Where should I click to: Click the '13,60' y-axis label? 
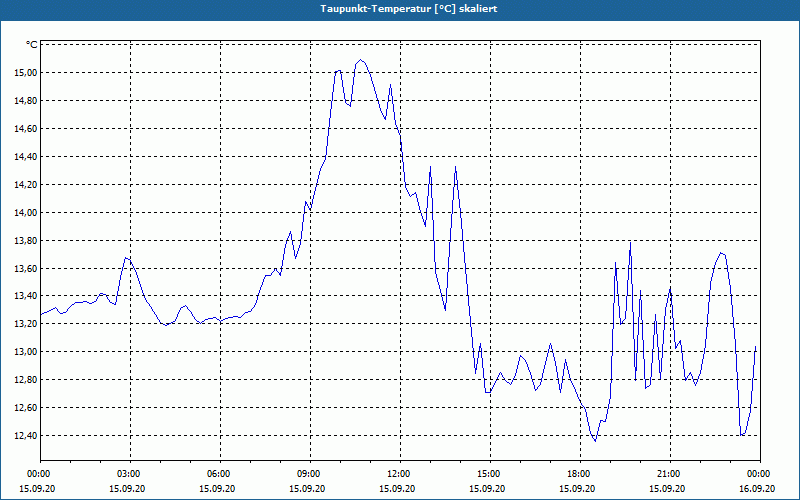[28, 268]
